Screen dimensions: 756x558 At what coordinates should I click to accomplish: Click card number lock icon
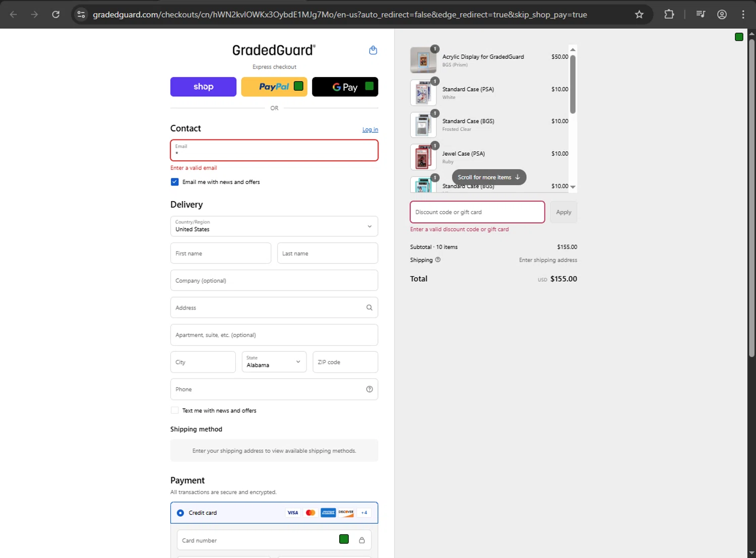[362, 540]
